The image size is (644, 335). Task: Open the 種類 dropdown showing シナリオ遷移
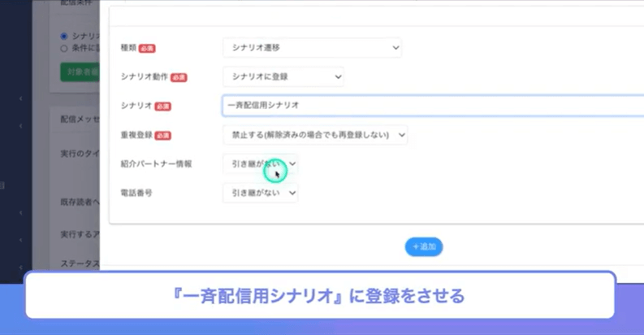coord(312,48)
